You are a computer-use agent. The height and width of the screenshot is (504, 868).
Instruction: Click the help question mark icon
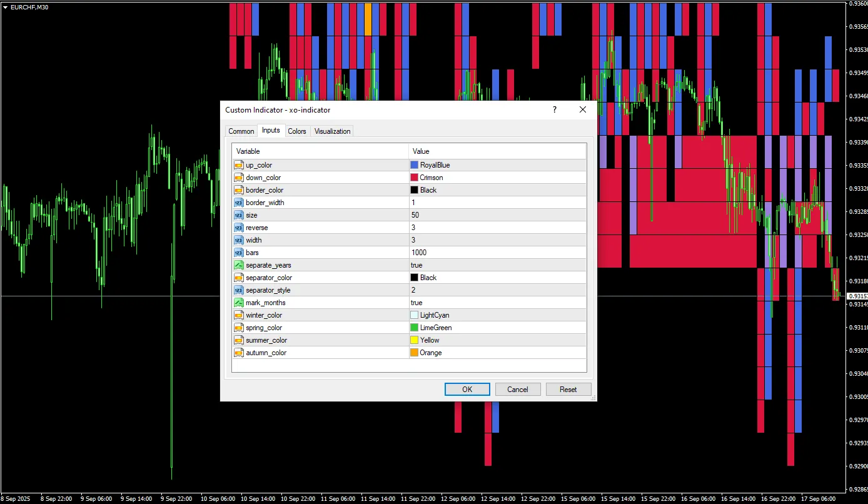[x=554, y=110]
